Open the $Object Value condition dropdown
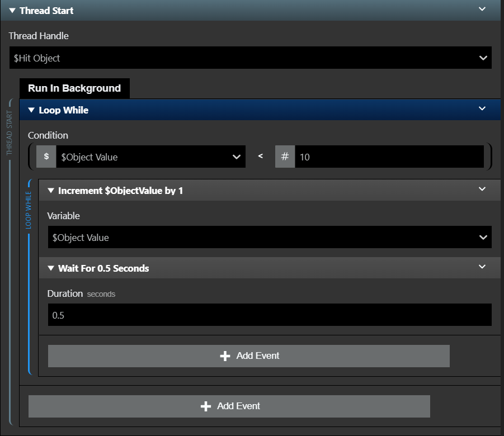Screen dimensions: 504x436 [150, 157]
